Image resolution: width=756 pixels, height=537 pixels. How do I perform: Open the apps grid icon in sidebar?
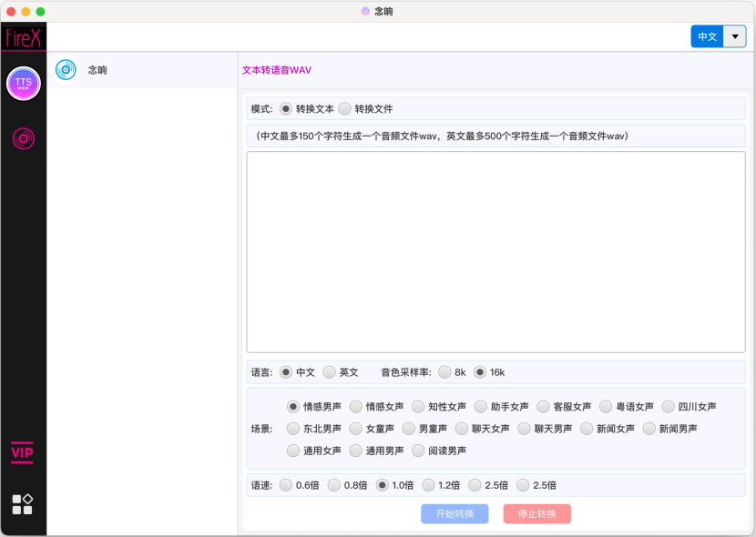22,504
